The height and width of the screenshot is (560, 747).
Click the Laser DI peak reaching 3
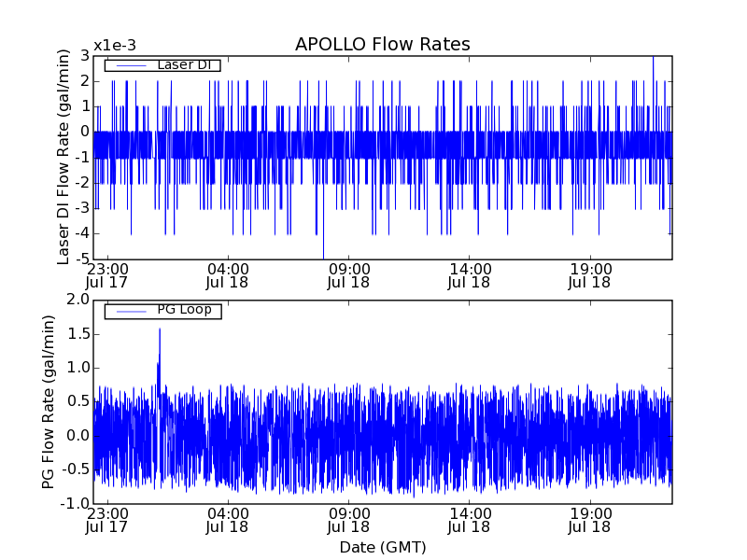653,60
